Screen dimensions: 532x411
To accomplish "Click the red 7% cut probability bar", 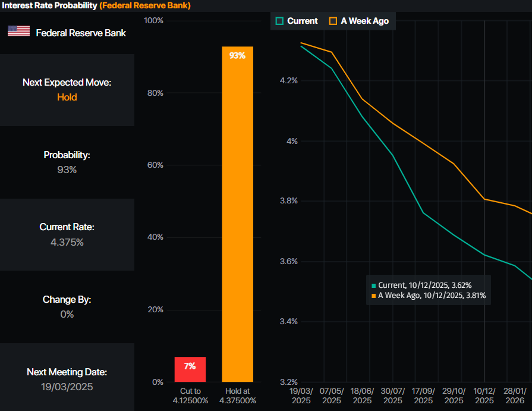I will [190, 369].
